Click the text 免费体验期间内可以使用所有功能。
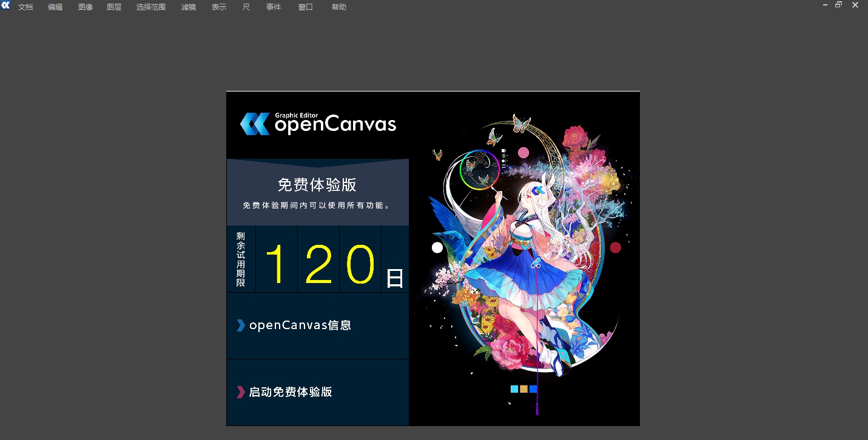Image resolution: width=868 pixels, height=440 pixels. 317,205
